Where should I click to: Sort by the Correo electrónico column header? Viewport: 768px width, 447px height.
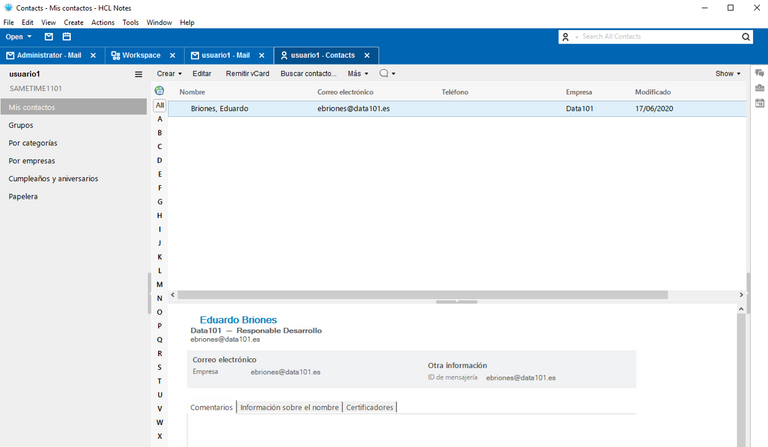345,92
